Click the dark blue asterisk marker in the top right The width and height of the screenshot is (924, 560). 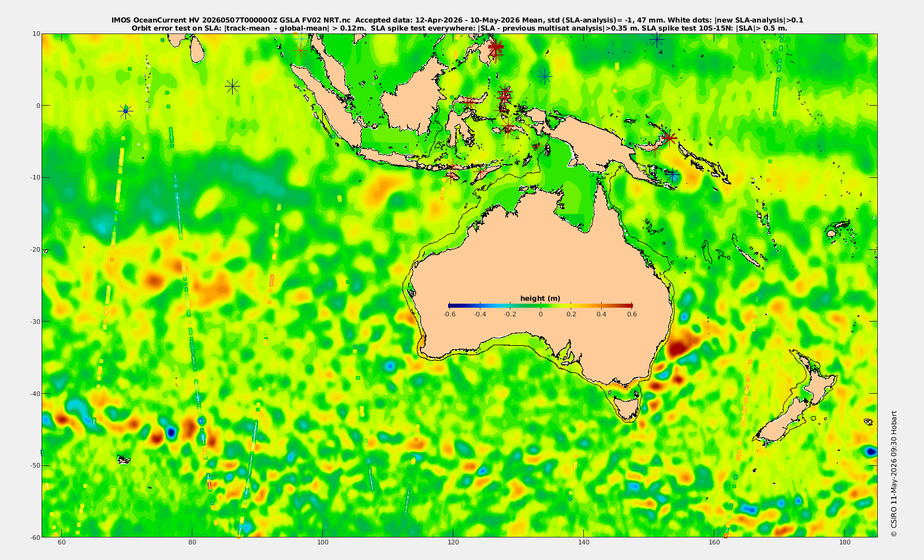click(x=657, y=40)
